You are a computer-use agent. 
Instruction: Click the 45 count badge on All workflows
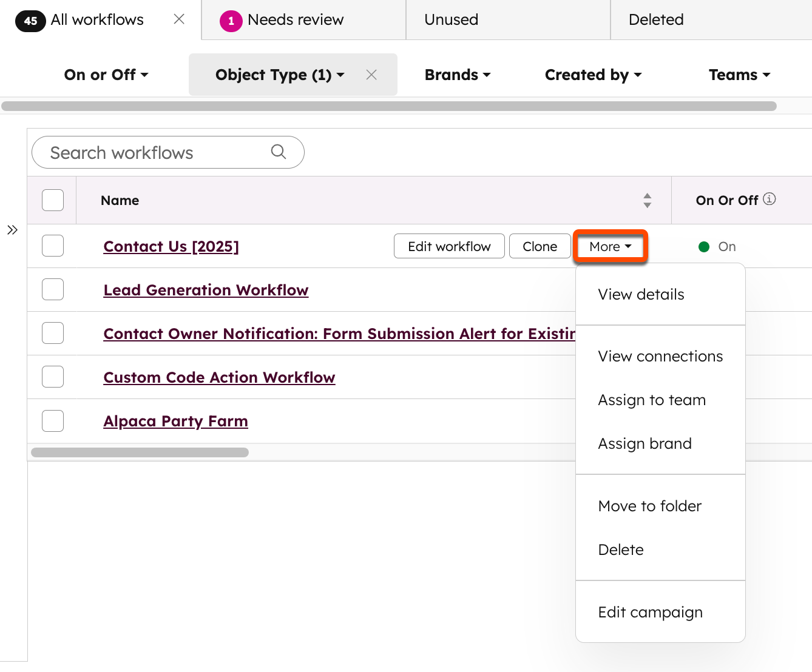(x=30, y=20)
